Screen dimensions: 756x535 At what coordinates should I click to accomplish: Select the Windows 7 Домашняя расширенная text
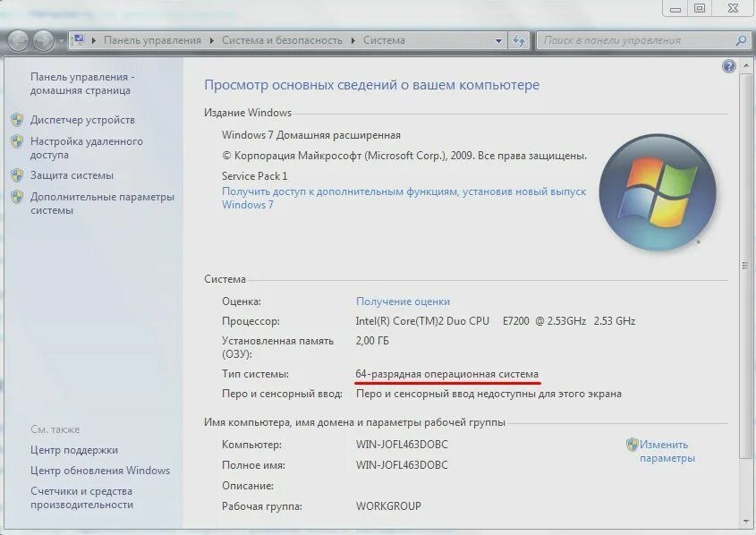pos(311,135)
